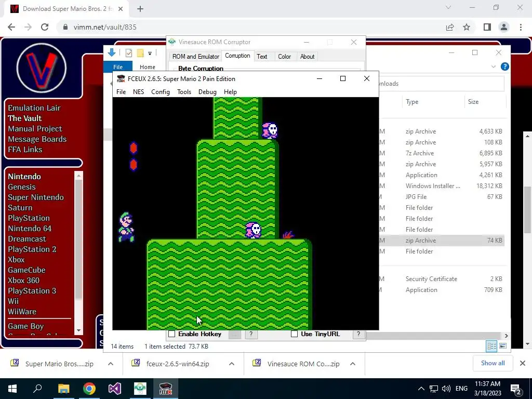Viewport: 532px width, 399px height.
Task: Select the highlighted zip Archive 74 KB row
Action: click(x=442, y=241)
